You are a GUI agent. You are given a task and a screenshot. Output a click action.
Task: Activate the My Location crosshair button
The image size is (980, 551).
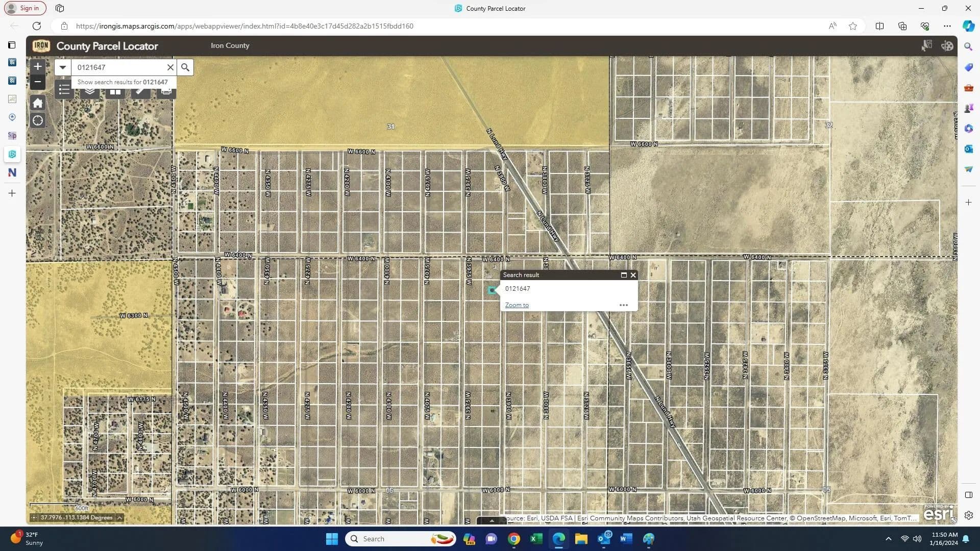(x=37, y=121)
